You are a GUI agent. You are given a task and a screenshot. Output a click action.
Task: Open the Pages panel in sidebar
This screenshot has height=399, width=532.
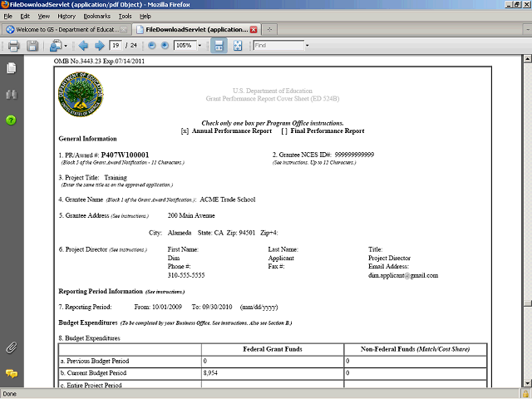coord(12,68)
